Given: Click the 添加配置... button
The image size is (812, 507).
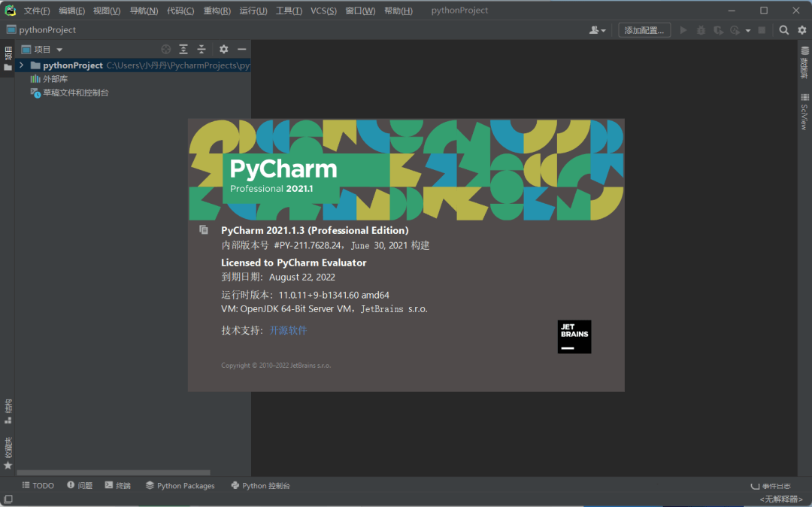Looking at the screenshot, I should (x=644, y=30).
